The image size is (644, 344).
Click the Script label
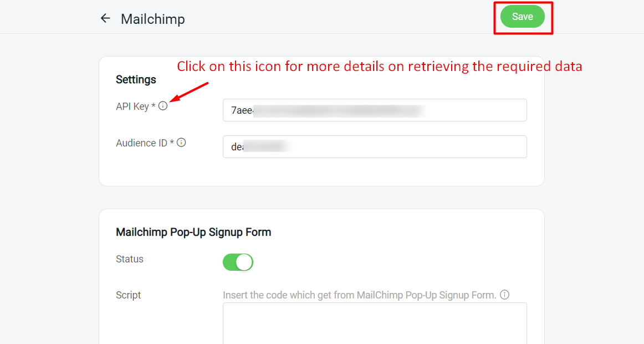(x=129, y=295)
